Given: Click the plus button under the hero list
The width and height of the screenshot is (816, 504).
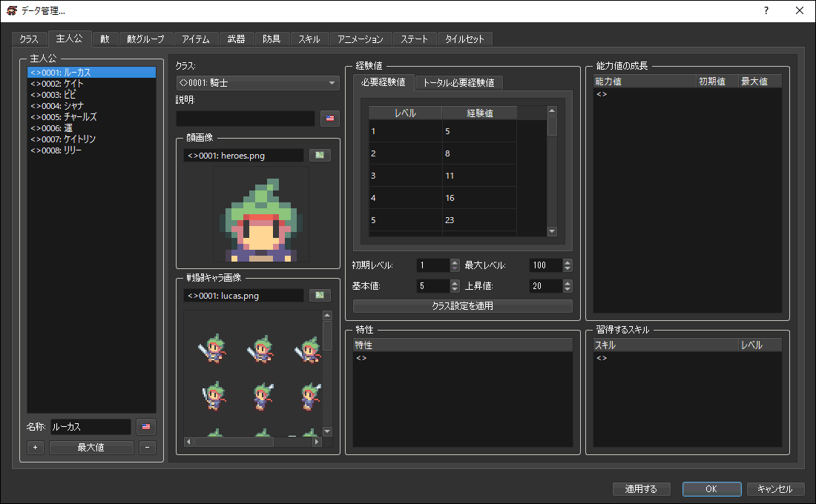Looking at the screenshot, I should click(35, 448).
